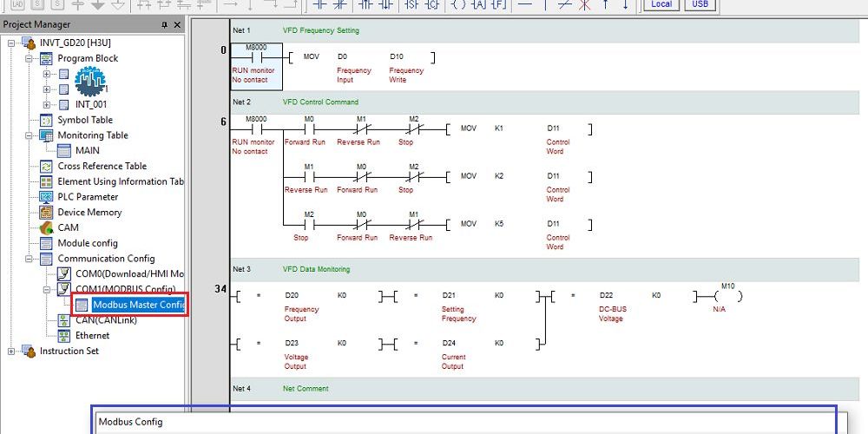Select MOV K1 D11 instruction
Image resolution: width=868 pixels, height=434 pixels.
click(x=519, y=129)
